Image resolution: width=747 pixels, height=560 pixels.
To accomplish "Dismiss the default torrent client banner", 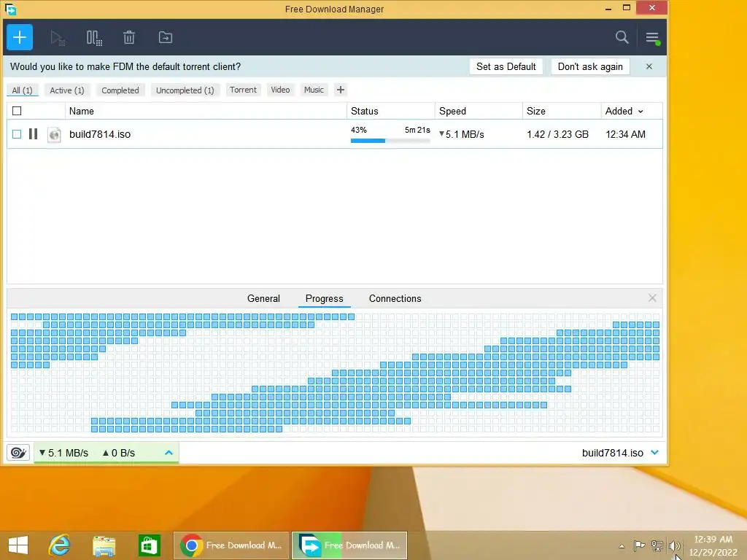I will [649, 66].
